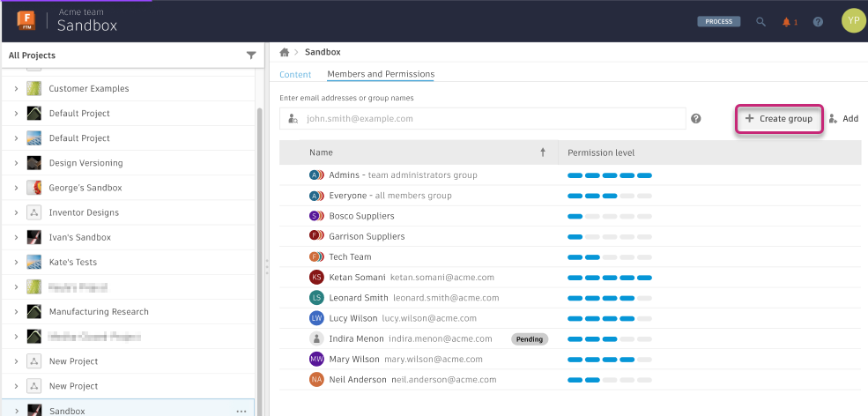This screenshot has height=416, width=868.
Task: Open the Sandbox project's three-dot menu
Action: pos(241,411)
